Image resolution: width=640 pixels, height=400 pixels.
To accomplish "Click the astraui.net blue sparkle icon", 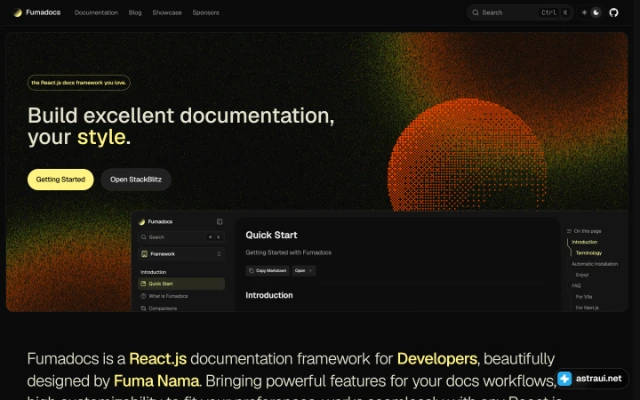I will tap(564, 378).
